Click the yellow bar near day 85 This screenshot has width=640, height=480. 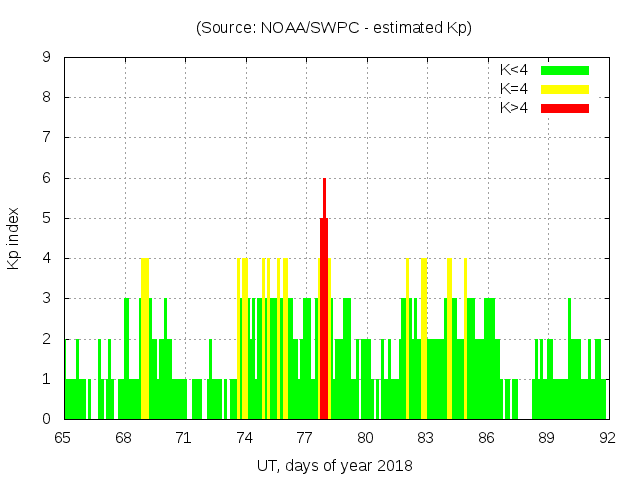coord(465,340)
